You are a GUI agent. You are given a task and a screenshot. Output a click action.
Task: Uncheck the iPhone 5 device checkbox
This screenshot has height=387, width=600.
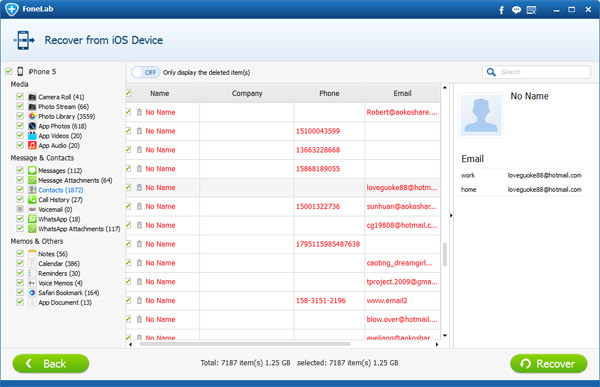[8, 71]
